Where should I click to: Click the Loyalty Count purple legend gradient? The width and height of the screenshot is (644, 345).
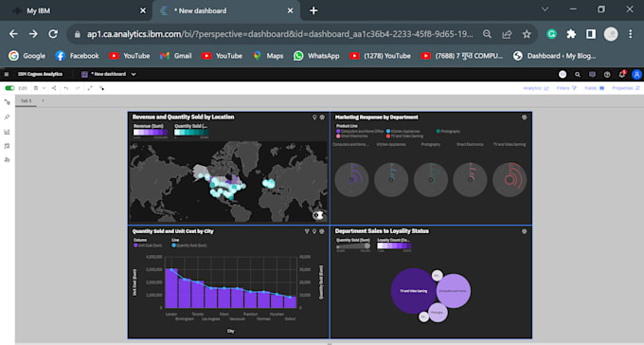click(394, 245)
